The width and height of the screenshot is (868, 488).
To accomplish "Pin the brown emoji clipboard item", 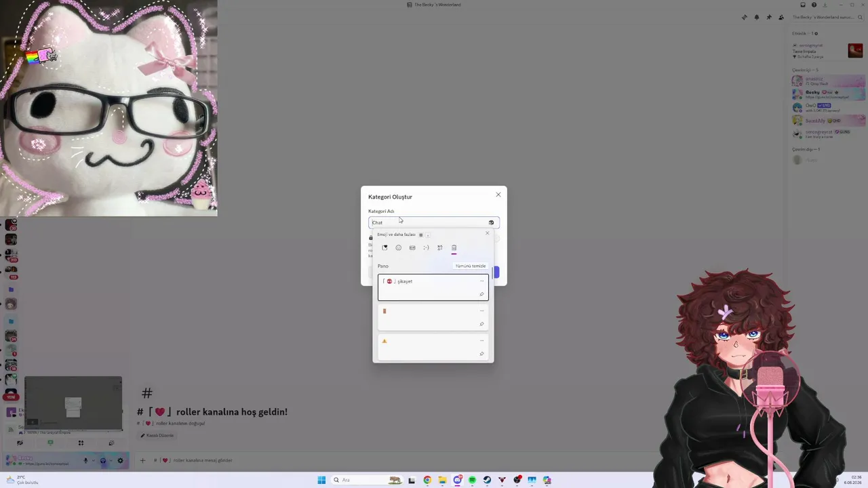I will pyautogui.click(x=481, y=324).
